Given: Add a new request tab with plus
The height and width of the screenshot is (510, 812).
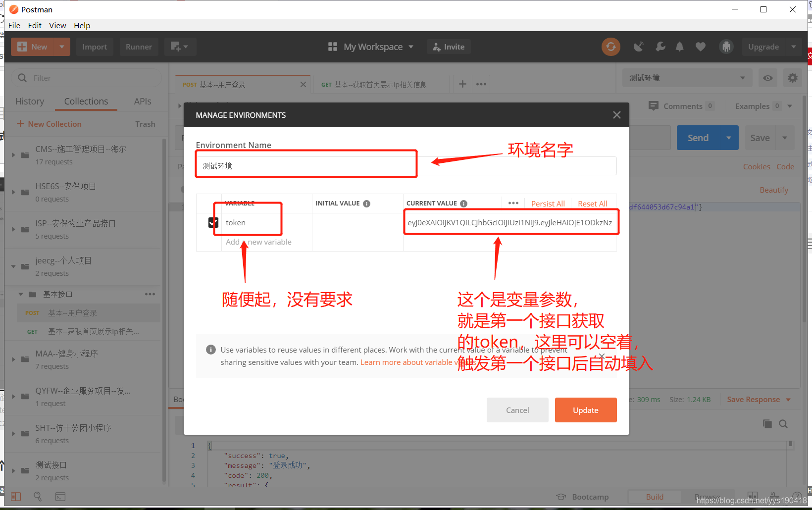Looking at the screenshot, I should (462, 84).
